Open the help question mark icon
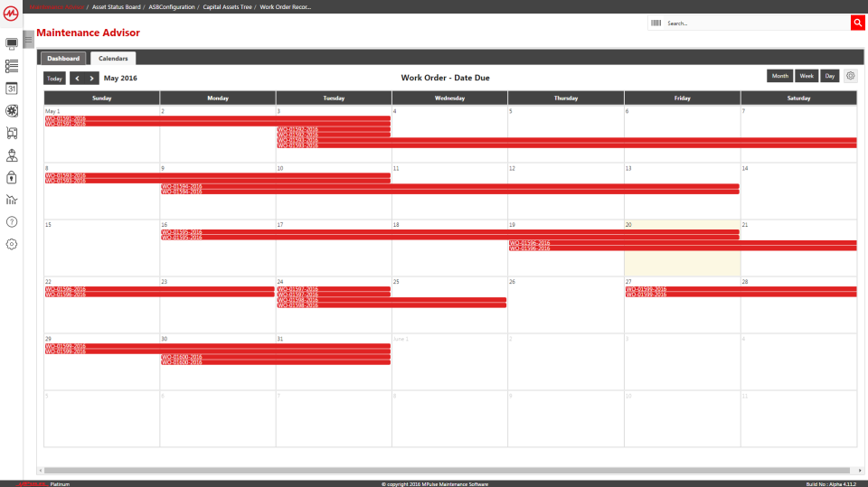This screenshot has width=868, height=487. (x=12, y=221)
